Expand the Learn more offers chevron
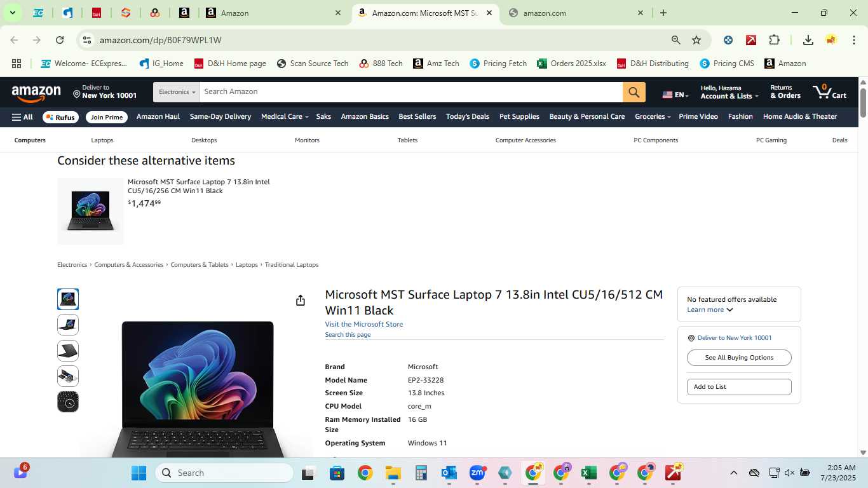 (729, 310)
